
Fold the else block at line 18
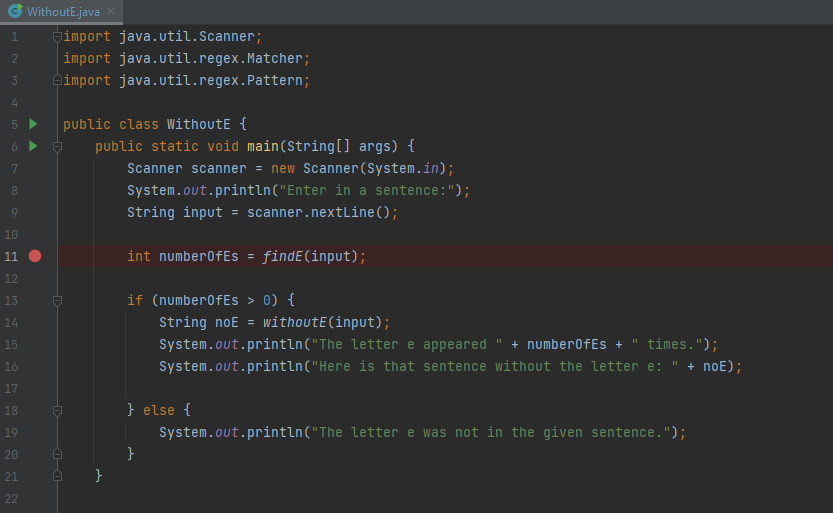[x=58, y=410]
